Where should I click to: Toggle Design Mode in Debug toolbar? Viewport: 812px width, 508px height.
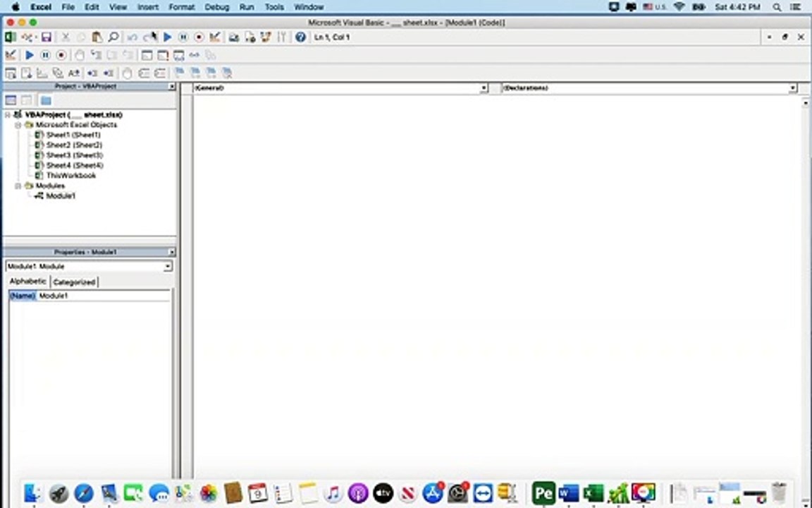11,55
